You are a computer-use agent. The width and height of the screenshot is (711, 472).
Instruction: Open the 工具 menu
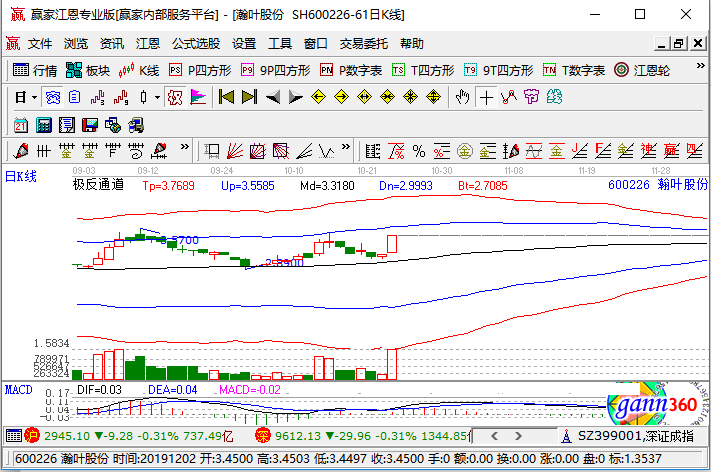[x=280, y=44]
